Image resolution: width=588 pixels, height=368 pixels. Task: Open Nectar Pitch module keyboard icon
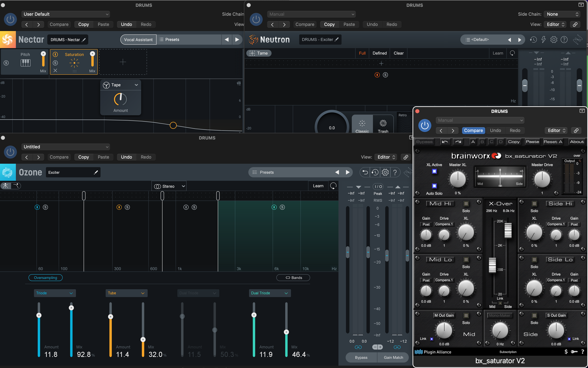click(25, 63)
